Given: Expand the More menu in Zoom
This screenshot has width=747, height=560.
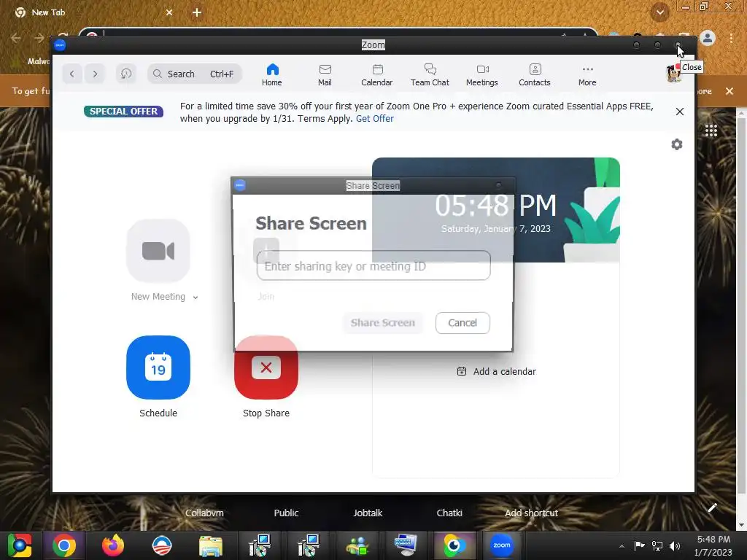Looking at the screenshot, I should (x=587, y=75).
